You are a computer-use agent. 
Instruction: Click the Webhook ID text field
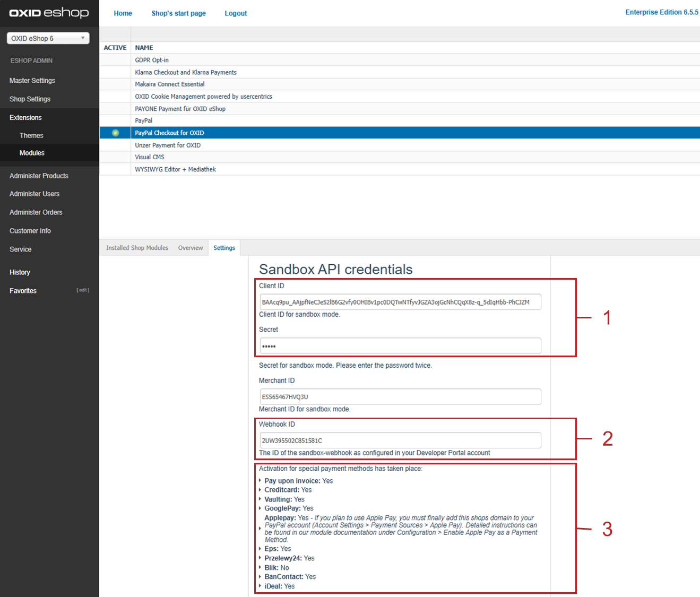pos(400,440)
